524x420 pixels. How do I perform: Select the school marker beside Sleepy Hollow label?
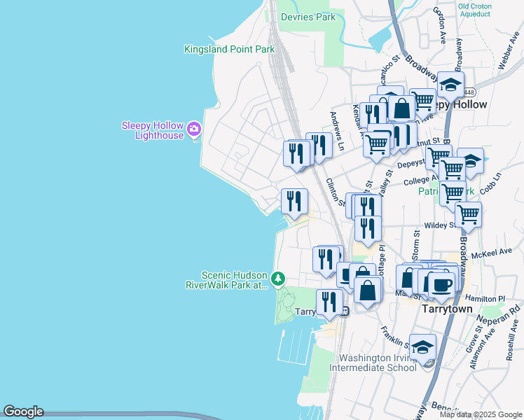(x=450, y=85)
